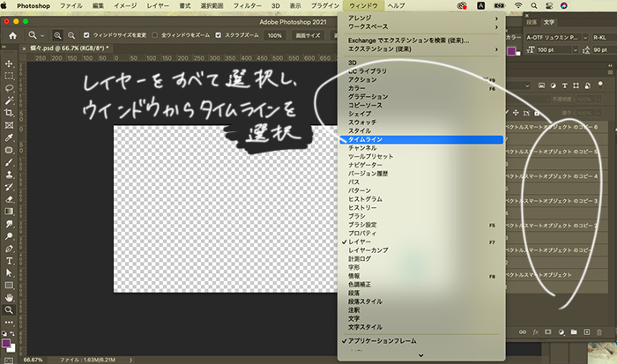Open the font family dropdown arrow
617x364 pixels.
click(x=585, y=37)
